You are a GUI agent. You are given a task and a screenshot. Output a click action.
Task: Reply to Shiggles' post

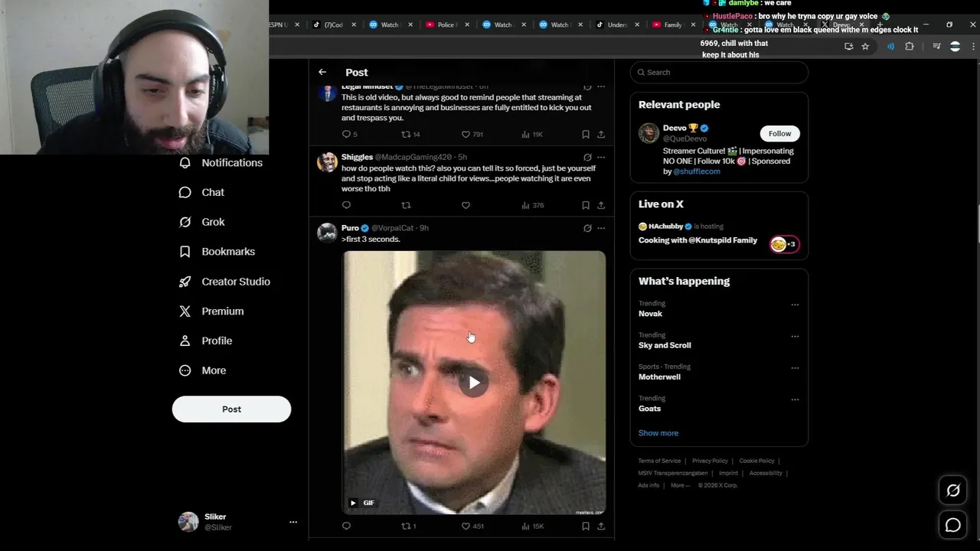[x=346, y=205]
